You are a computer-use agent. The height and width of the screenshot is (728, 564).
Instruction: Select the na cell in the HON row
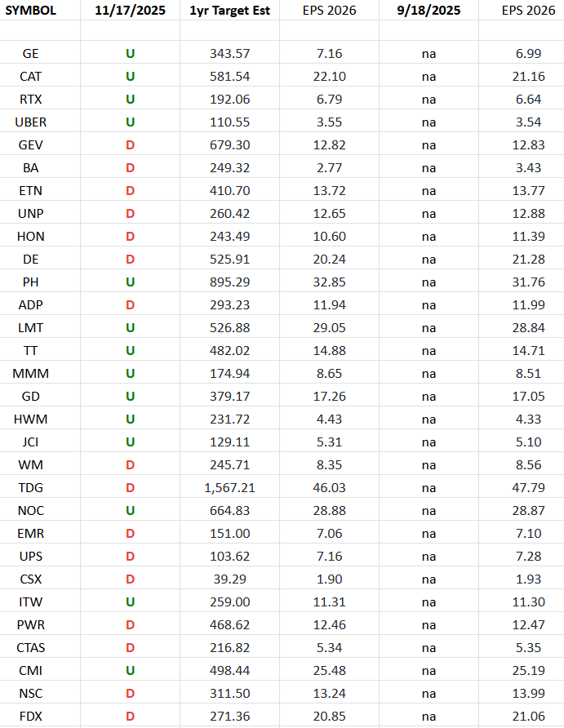(429, 236)
